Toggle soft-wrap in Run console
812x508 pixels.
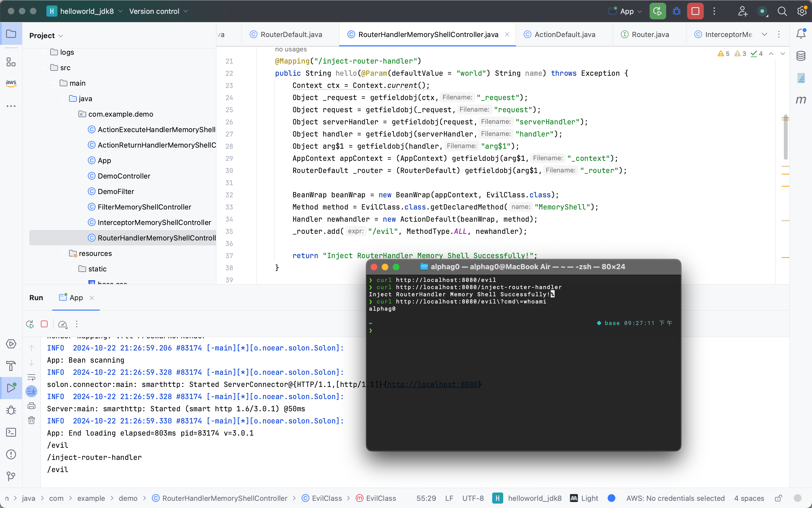tap(31, 377)
